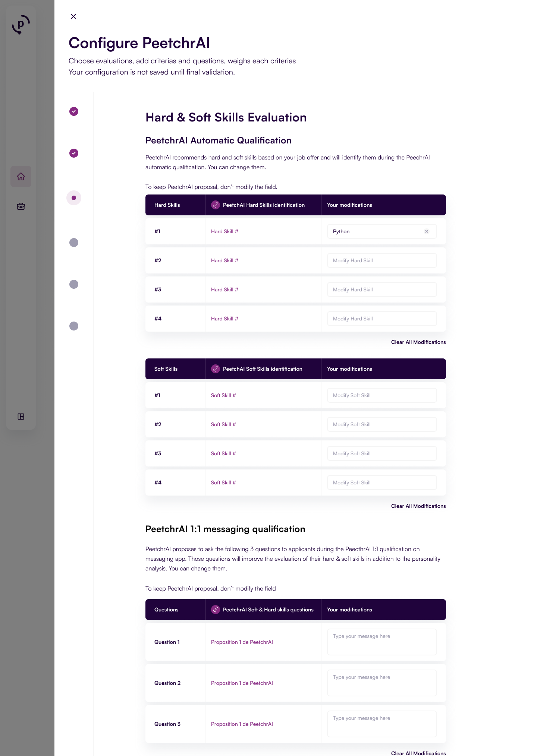Toggle the sidebar layout panel icon
Screen dimensions: 537x756
click(x=21, y=417)
